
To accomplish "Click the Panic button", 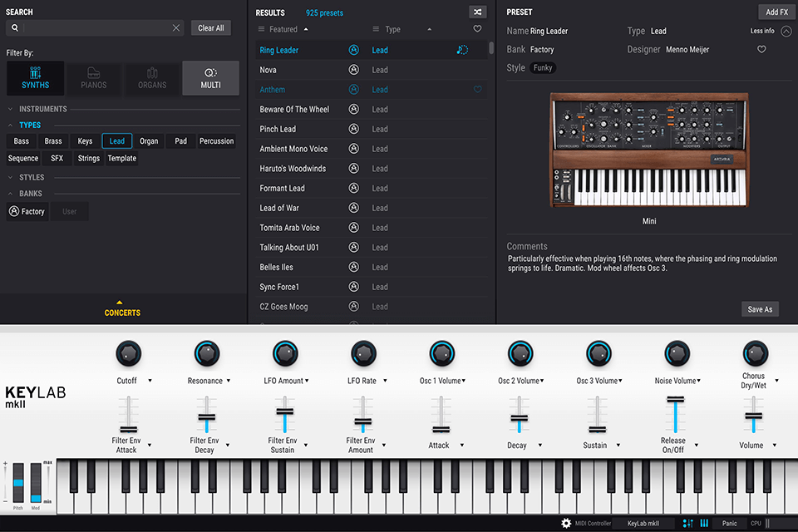I will 730,523.
